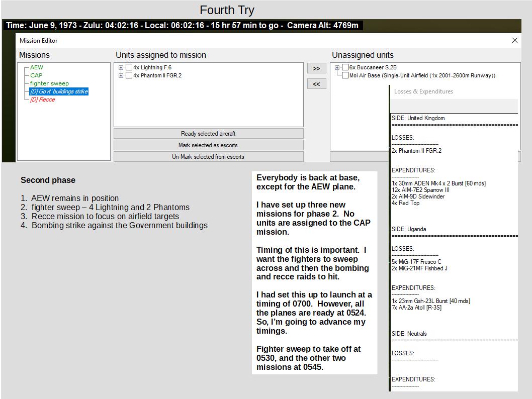This screenshot has width=532, height=399.
Task: Tick the 6x Buccaneer S.2B checkbox
Action: tap(345, 67)
